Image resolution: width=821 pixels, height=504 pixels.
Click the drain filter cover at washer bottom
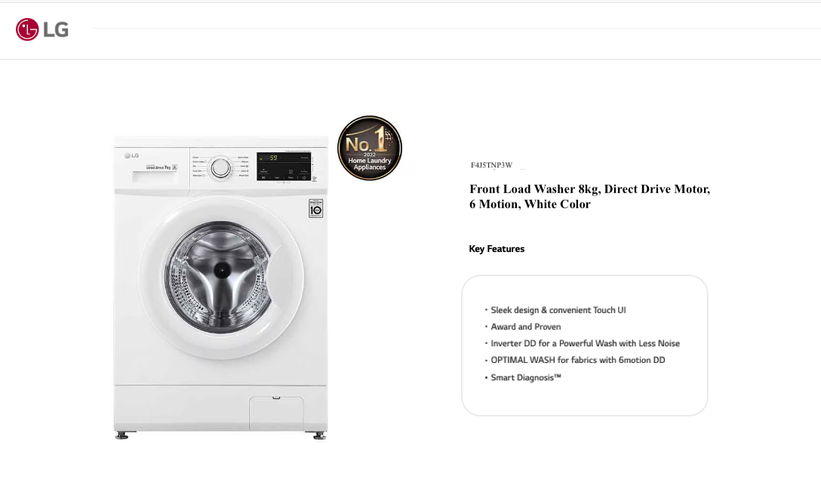point(276,413)
